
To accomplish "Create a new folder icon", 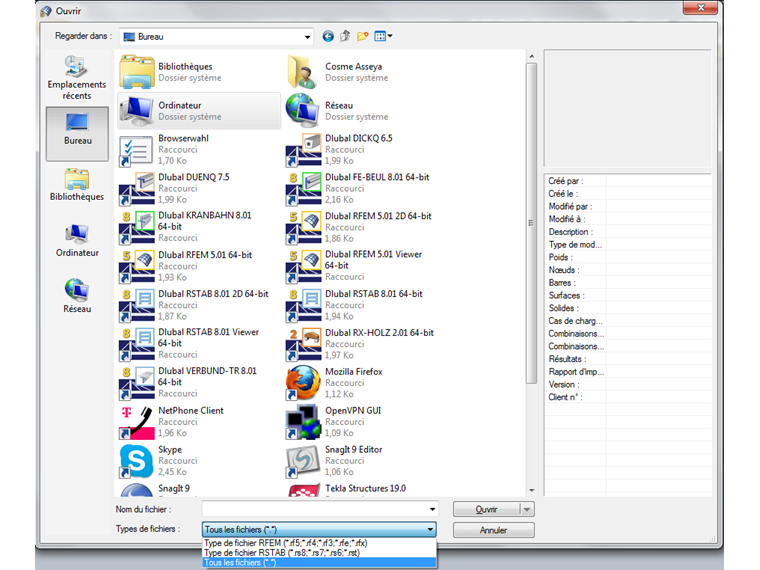I will point(363,36).
